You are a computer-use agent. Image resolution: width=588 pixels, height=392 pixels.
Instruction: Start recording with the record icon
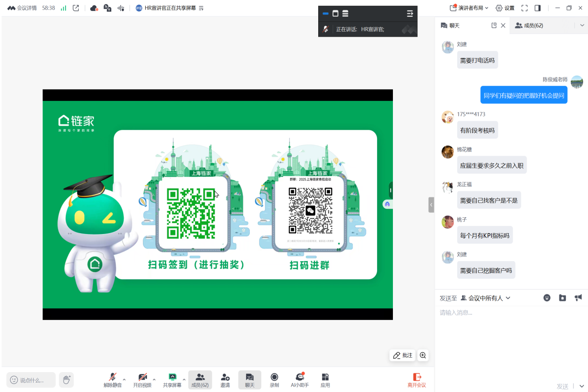pos(274,379)
